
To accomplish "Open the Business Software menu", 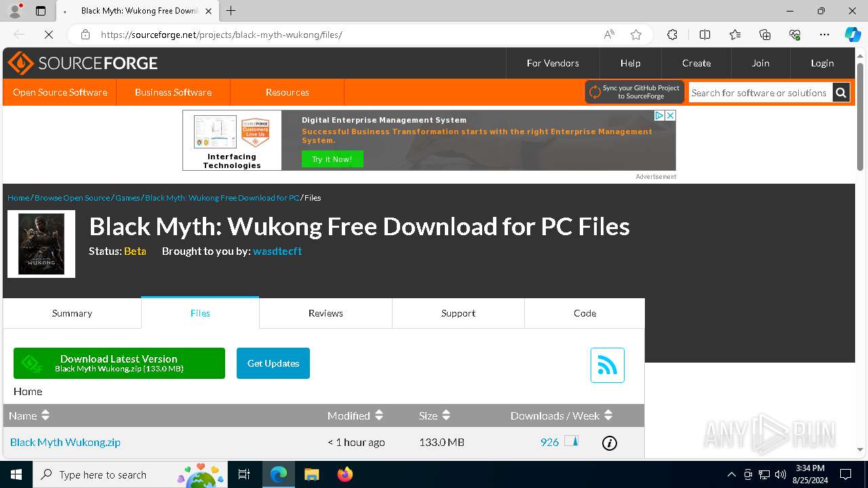I will point(173,92).
